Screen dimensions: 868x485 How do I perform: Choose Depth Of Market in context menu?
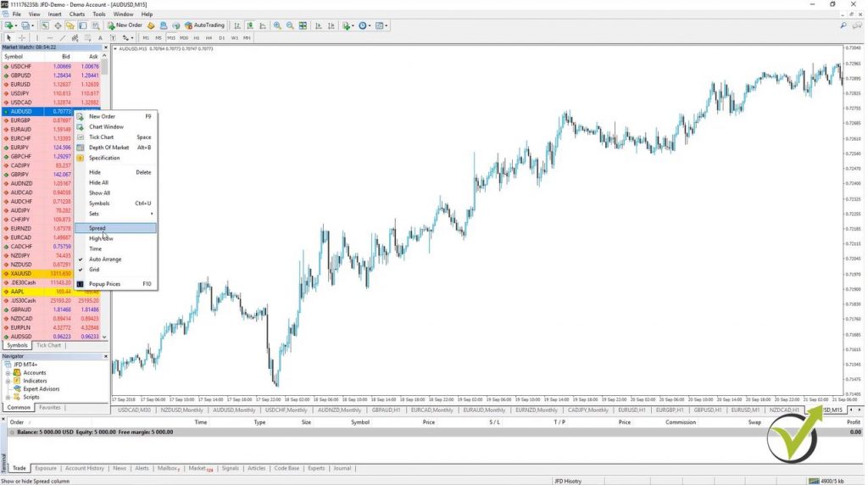point(108,148)
